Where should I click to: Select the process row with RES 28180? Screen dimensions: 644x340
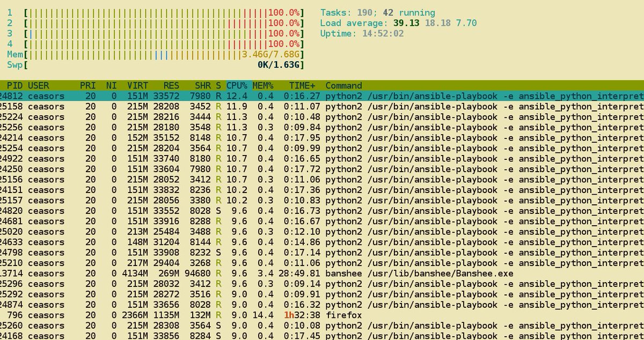322,127
